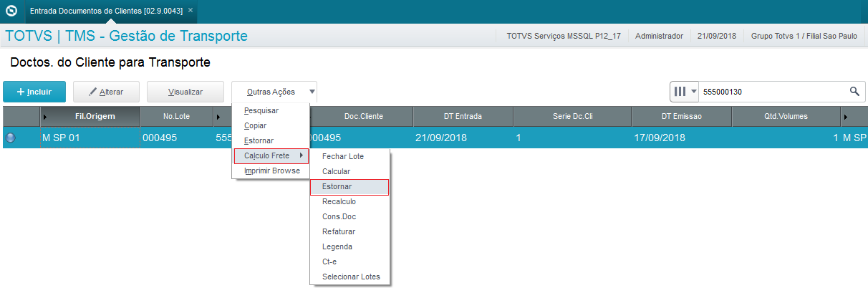Click the M SP 01 cell

coord(90,138)
